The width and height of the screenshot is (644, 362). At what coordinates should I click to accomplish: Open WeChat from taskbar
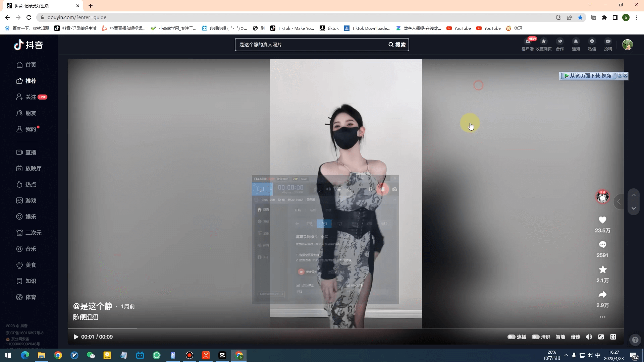(91, 355)
